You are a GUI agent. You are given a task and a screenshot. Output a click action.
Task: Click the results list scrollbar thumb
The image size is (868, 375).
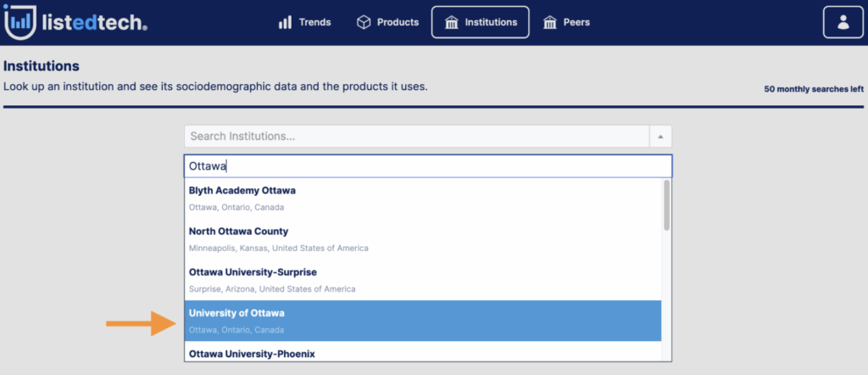pyautogui.click(x=666, y=205)
